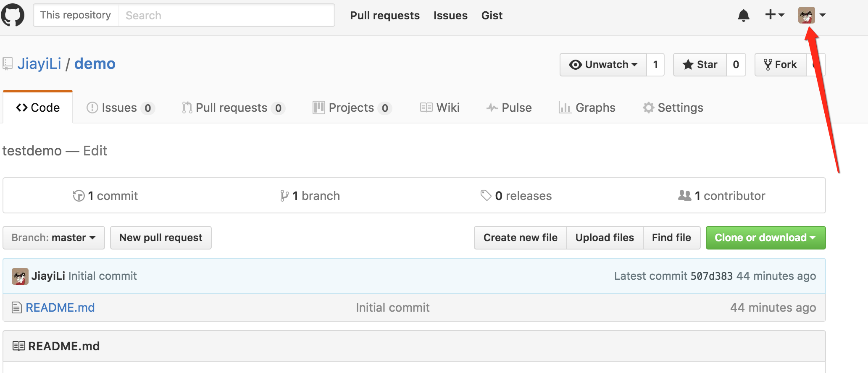Image resolution: width=868 pixels, height=373 pixels.
Task: Open the user avatar profile menu
Action: click(812, 15)
